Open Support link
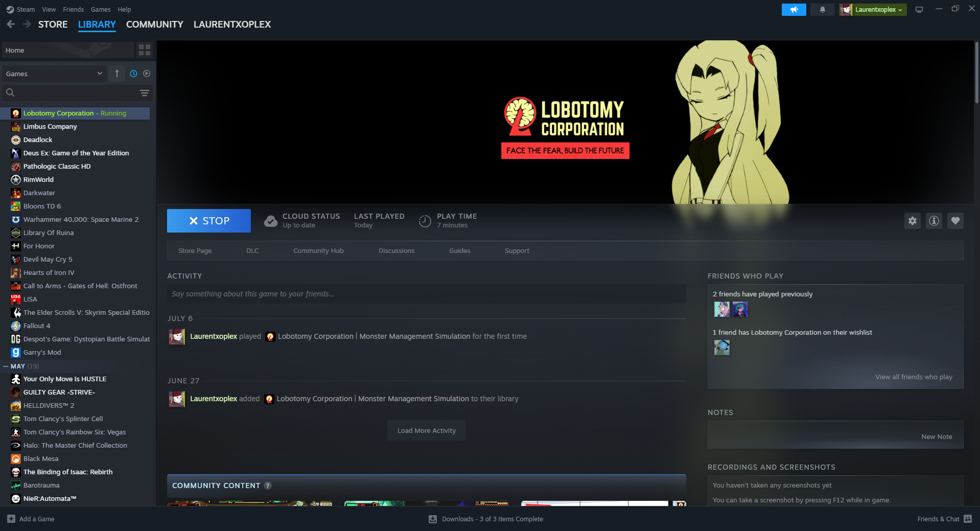Viewport: 980px width, 531px height. click(517, 251)
